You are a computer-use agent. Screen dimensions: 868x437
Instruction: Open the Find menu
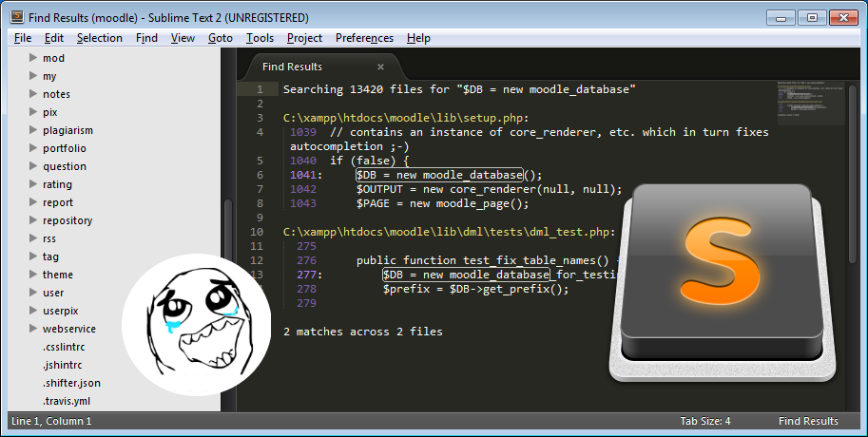[x=146, y=38]
